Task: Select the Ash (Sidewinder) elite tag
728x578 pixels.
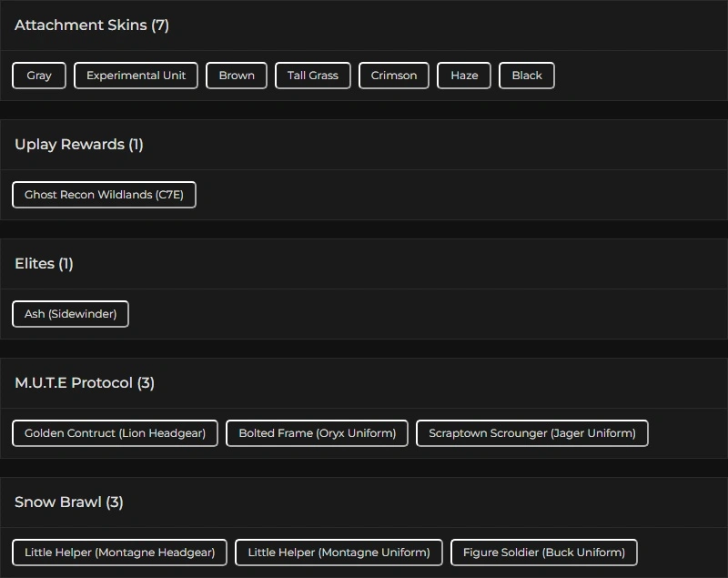Action: (x=70, y=314)
